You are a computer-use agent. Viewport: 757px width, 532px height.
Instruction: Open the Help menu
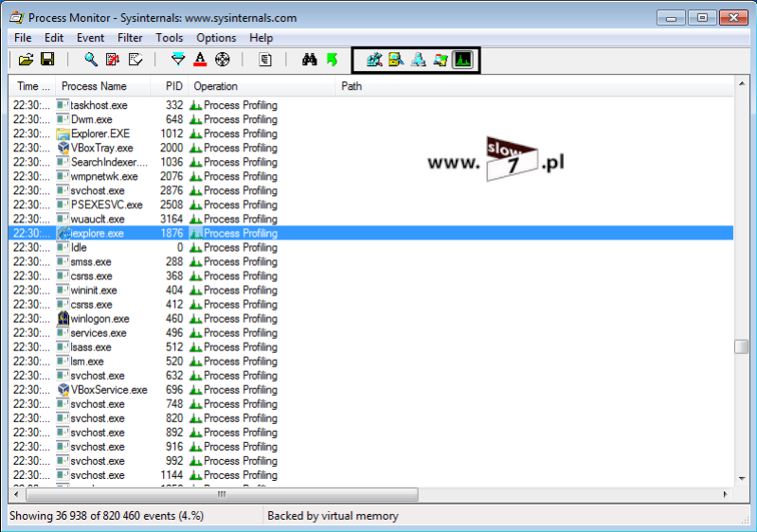click(261, 38)
